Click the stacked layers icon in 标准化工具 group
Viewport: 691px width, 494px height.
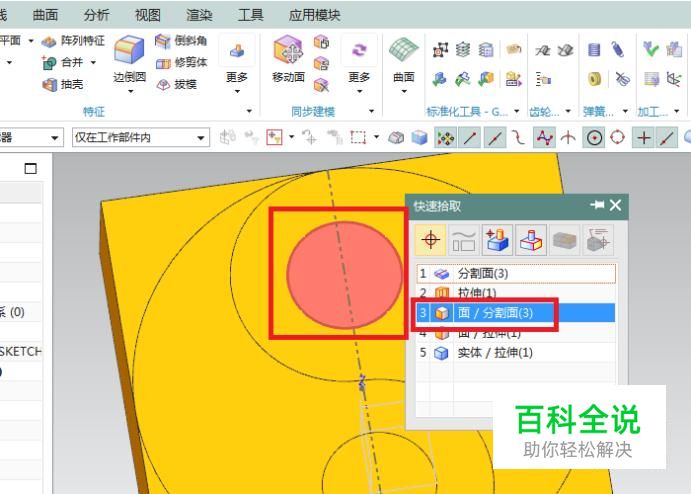[463, 50]
